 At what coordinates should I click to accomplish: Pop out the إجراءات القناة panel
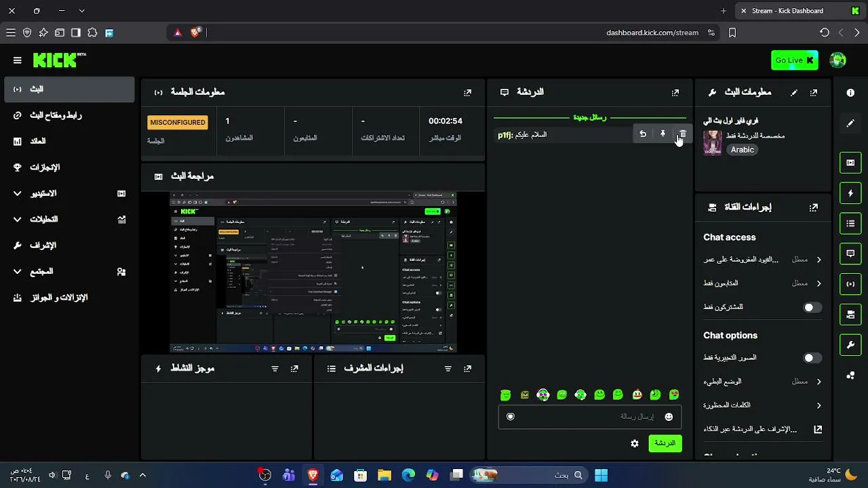coord(814,207)
